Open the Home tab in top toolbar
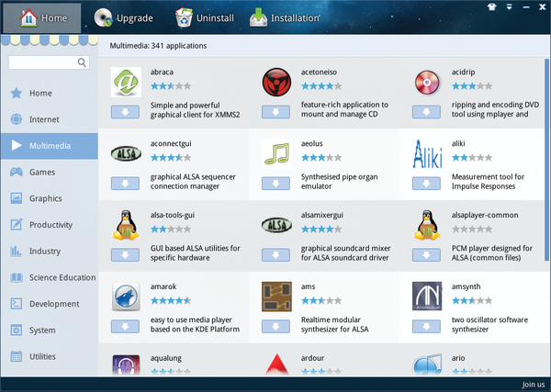Image resolution: width=551 pixels, height=392 pixels. tap(42, 18)
